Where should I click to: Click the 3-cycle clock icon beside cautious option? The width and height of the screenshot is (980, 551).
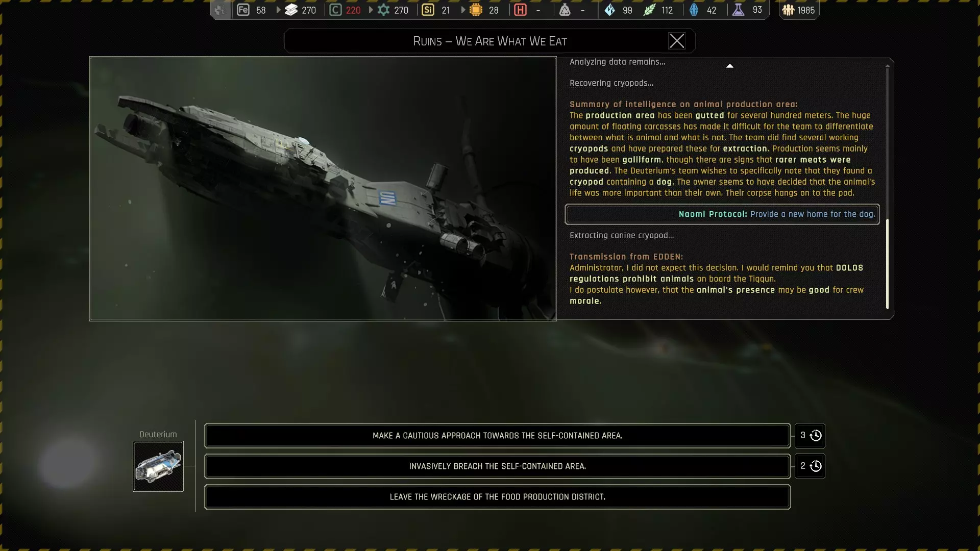click(x=816, y=435)
